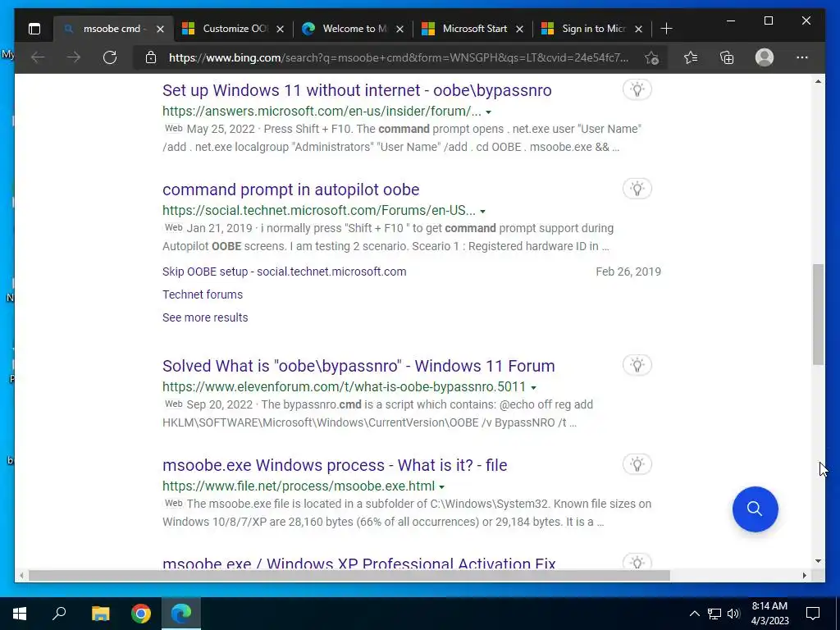This screenshot has width=840, height=630.
Task: Open the tab actions menu icon
Action: coord(34,29)
